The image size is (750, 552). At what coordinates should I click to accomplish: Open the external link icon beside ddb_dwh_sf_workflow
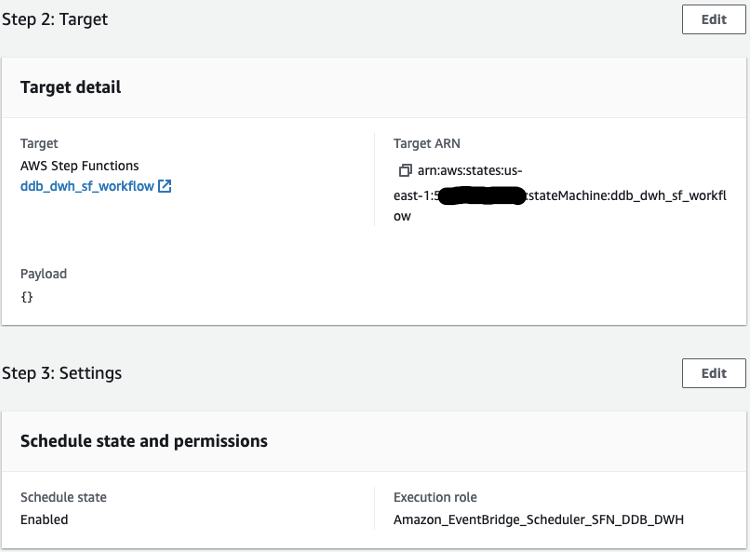tap(165, 186)
